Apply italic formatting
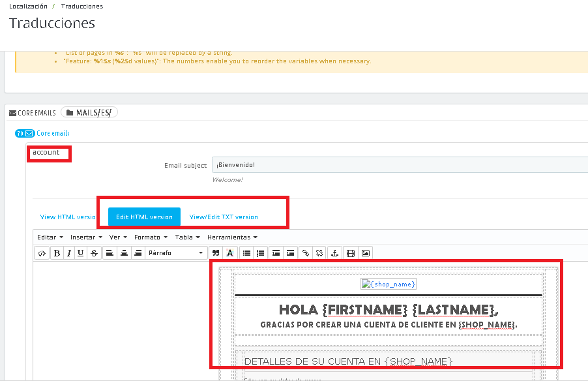The image size is (588, 381). [x=69, y=253]
